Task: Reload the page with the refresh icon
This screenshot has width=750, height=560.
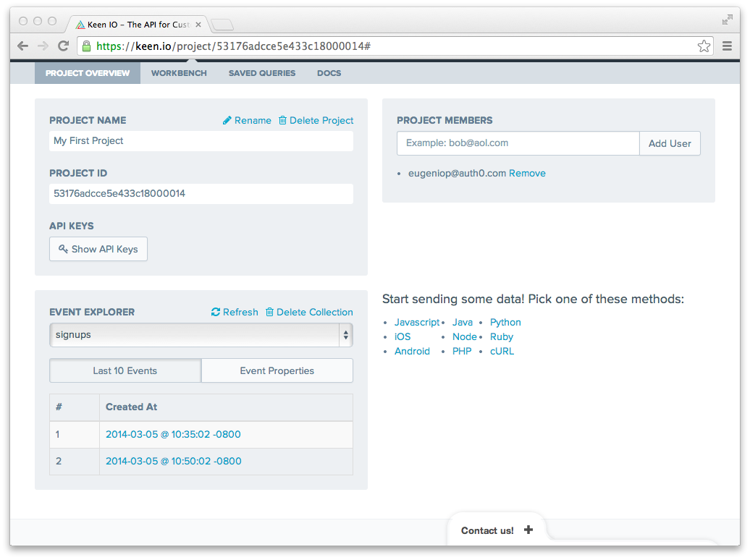Action: [x=63, y=46]
